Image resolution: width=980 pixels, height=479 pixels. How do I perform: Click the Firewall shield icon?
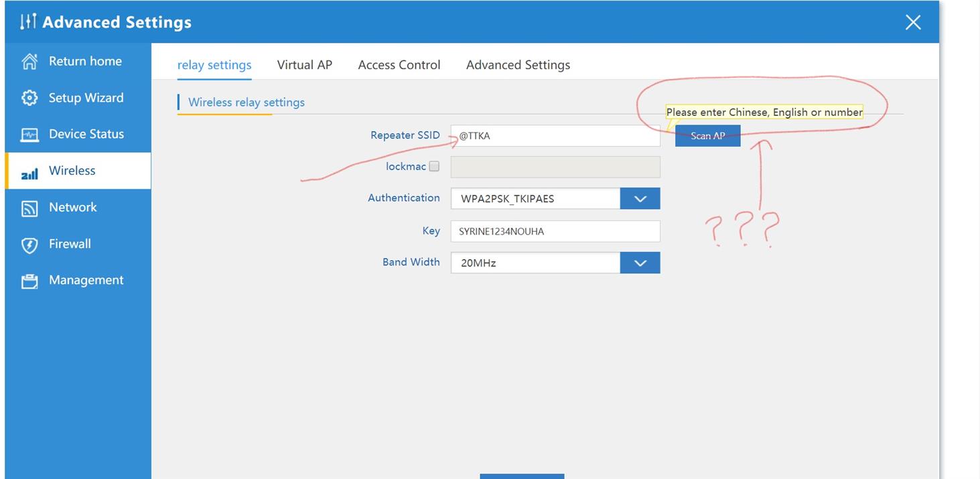pyautogui.click(x=29, y=245)
